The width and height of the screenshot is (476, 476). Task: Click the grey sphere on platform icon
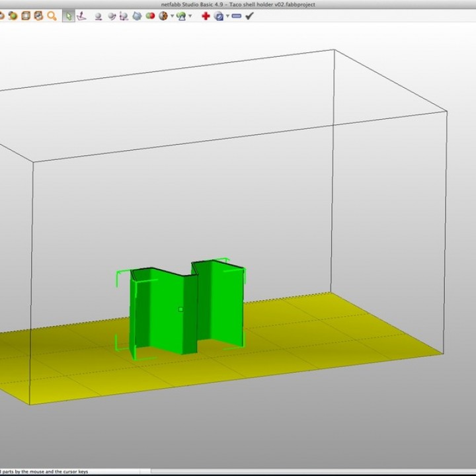(x=99, y=16)
